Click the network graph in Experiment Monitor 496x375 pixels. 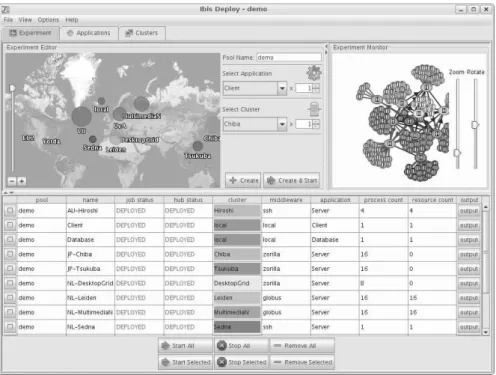(403, 123)
